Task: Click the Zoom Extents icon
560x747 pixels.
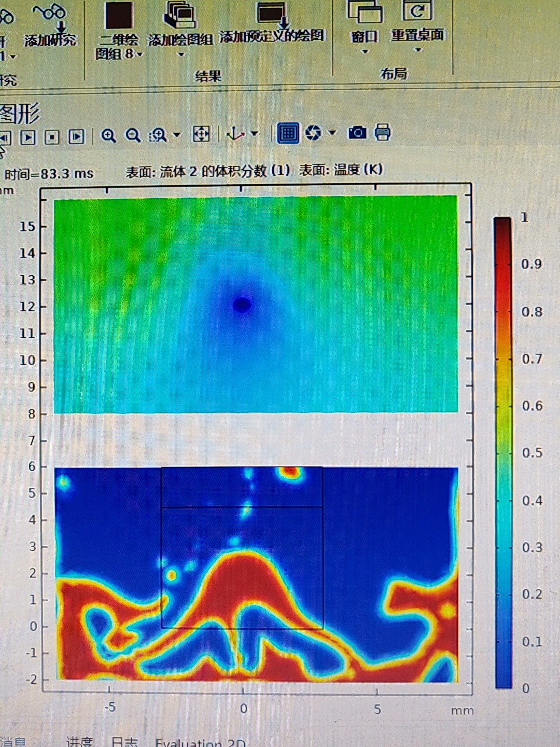Action: coord(201,134)
